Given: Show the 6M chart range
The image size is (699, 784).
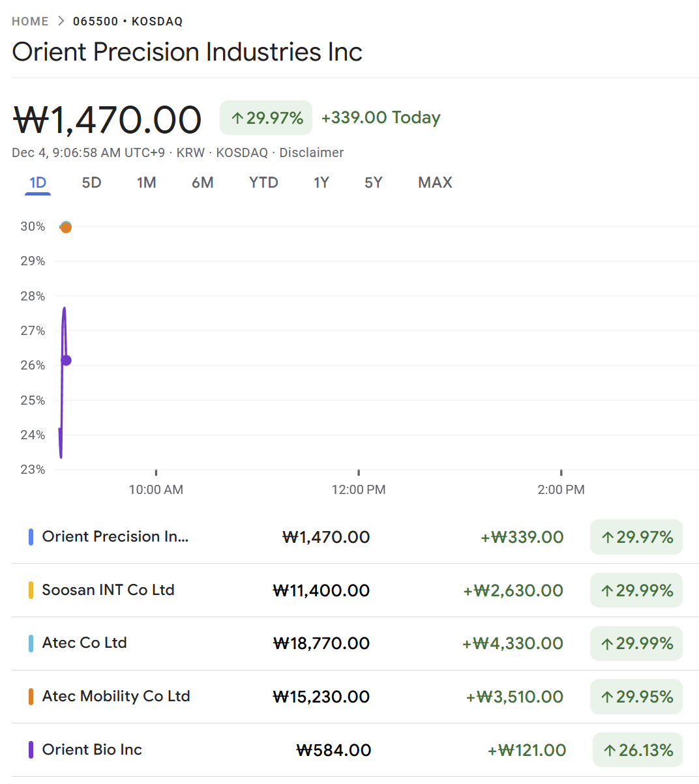Looking at the screenshot, I should point(202,182).
